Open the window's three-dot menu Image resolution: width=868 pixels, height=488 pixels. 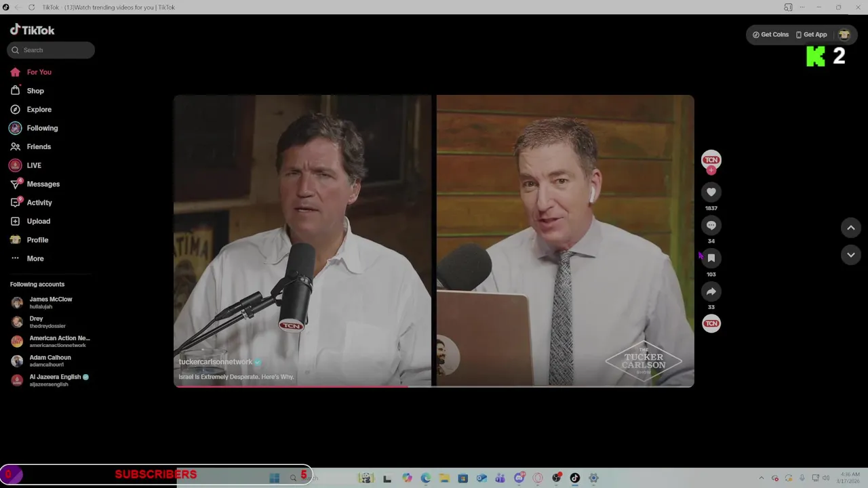pyautogui.click(x=802, y=7)
